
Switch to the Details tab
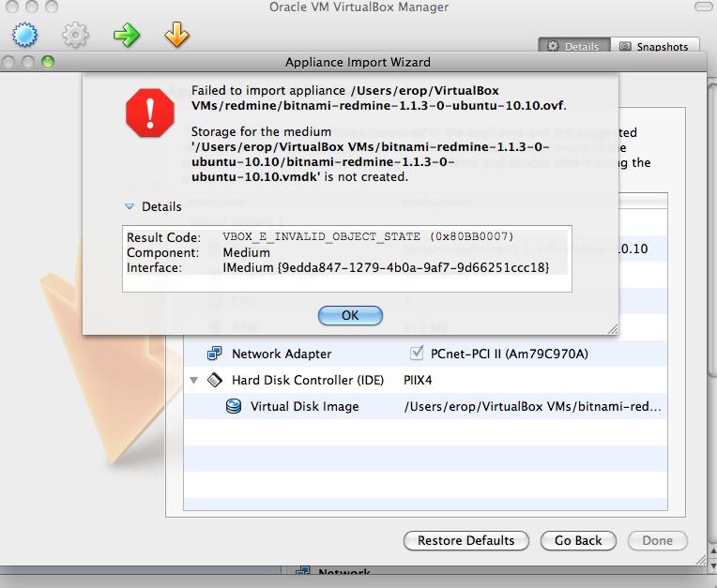click(573, 46)
